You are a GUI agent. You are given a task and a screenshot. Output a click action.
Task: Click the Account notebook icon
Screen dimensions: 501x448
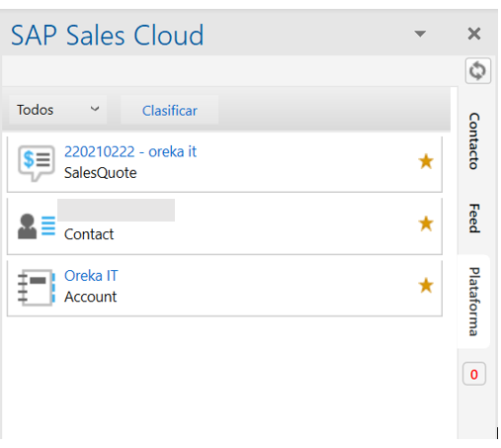37,288
